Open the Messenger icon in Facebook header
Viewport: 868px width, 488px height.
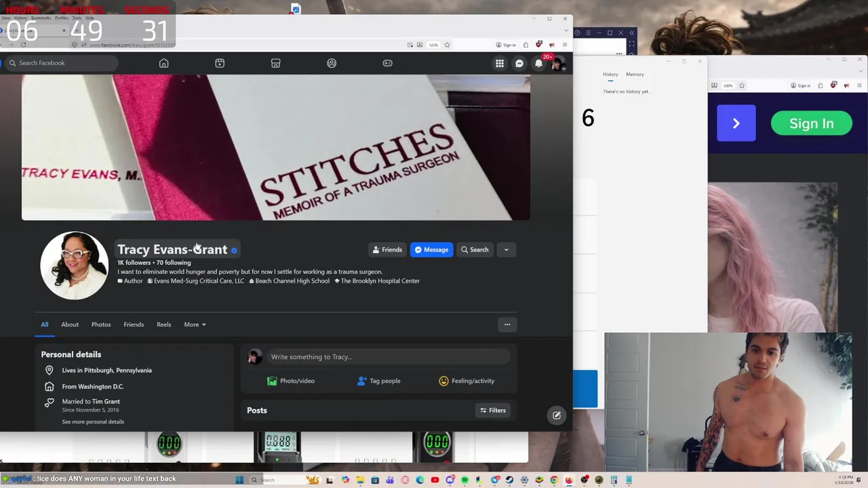(519, 63)
